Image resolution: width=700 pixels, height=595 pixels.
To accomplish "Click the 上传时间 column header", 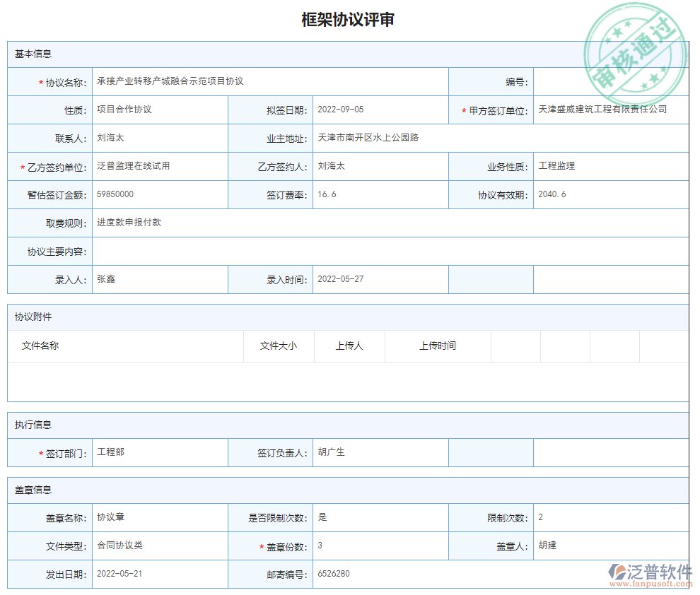I will tap(438, 346).
